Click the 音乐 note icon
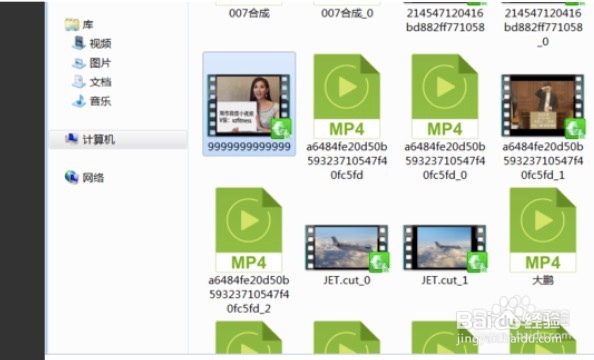 pyautogui.click(x=79, y=101)
